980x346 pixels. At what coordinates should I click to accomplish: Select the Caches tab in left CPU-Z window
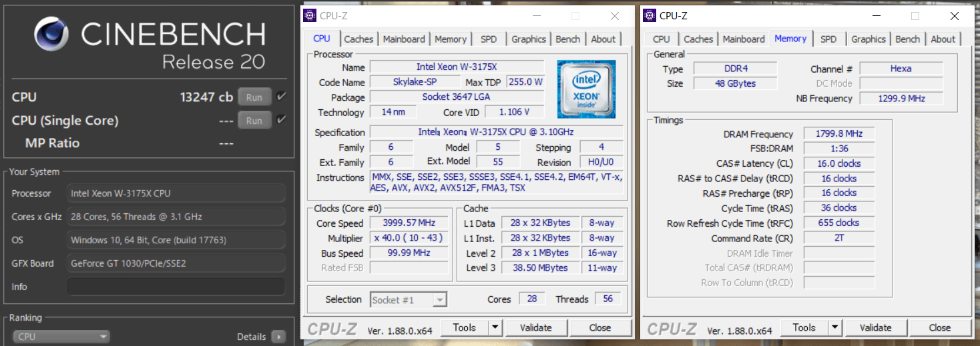[x=359, y=39]
